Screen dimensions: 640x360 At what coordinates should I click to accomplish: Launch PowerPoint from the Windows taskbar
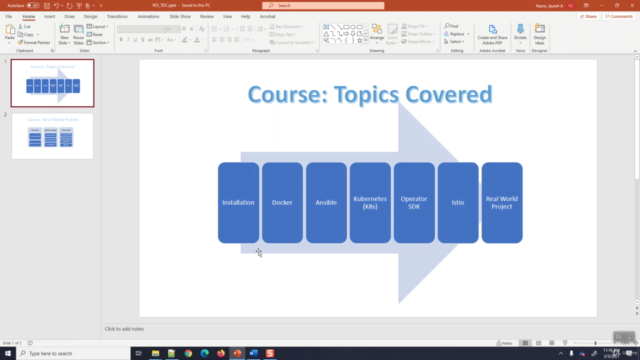coord(237,353)
